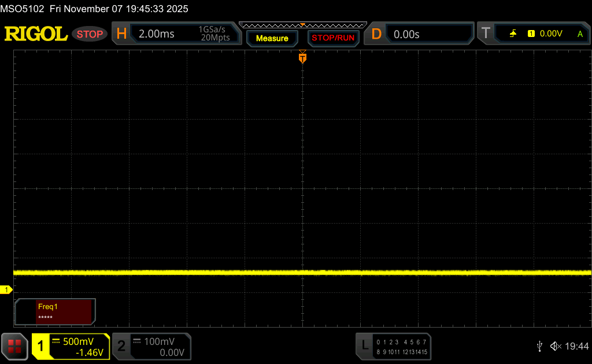This screenshot has height=364, width=592.
Task: Select the orange trigger position marker T
Action: 302,58
